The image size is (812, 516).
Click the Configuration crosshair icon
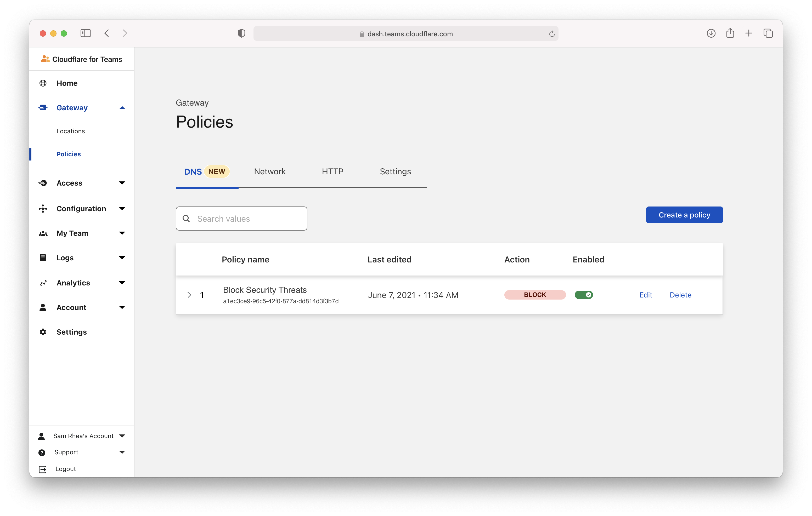pyautogui.click(x=43, y=208)
